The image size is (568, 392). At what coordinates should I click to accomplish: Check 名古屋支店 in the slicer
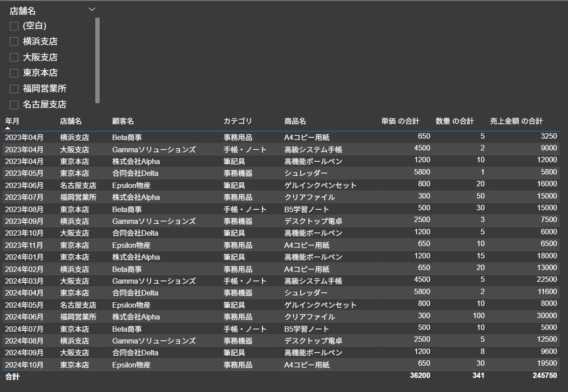pos(14,105)
